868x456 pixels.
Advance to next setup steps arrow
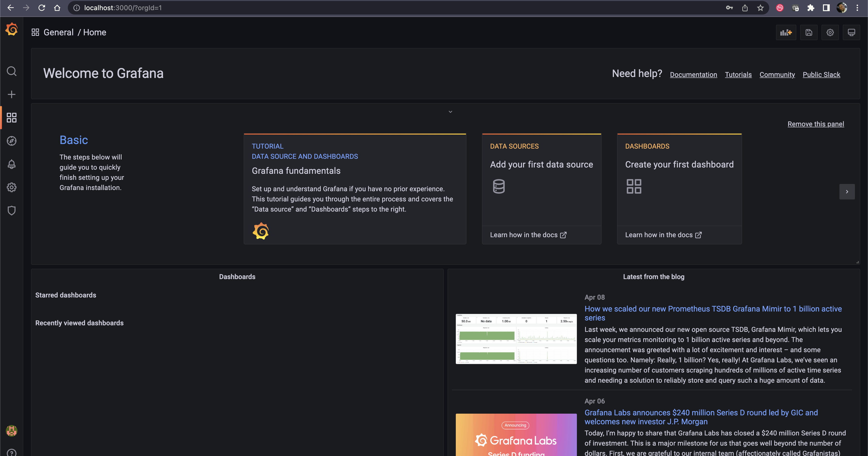pos(847,192)
